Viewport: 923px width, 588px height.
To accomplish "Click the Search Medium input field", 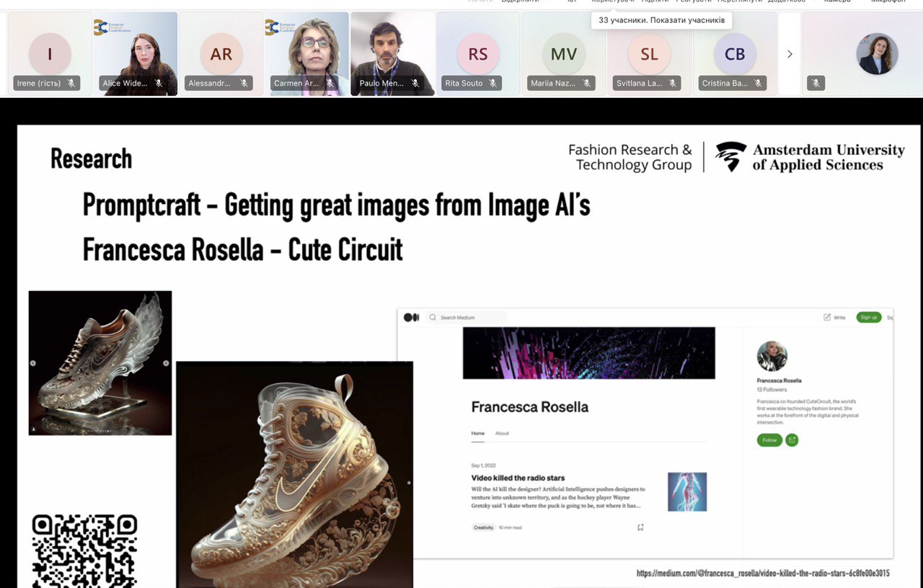I will pyautogui.click(x=466, y=317).
